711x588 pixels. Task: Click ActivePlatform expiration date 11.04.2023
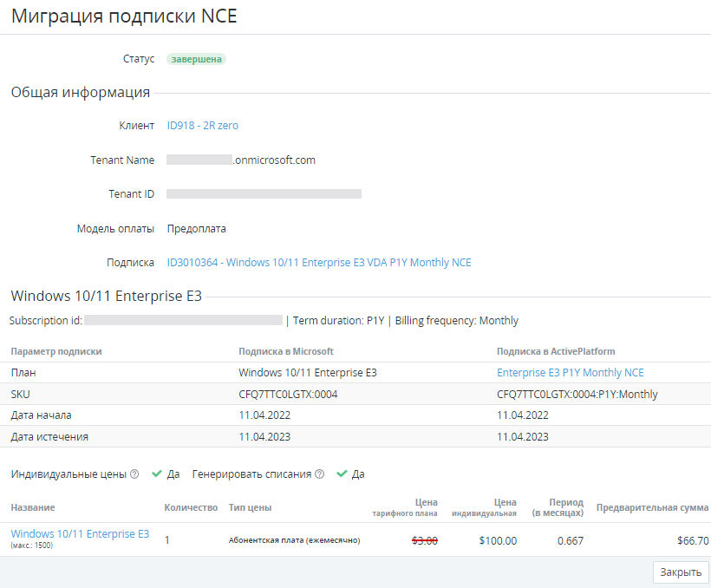522,437
